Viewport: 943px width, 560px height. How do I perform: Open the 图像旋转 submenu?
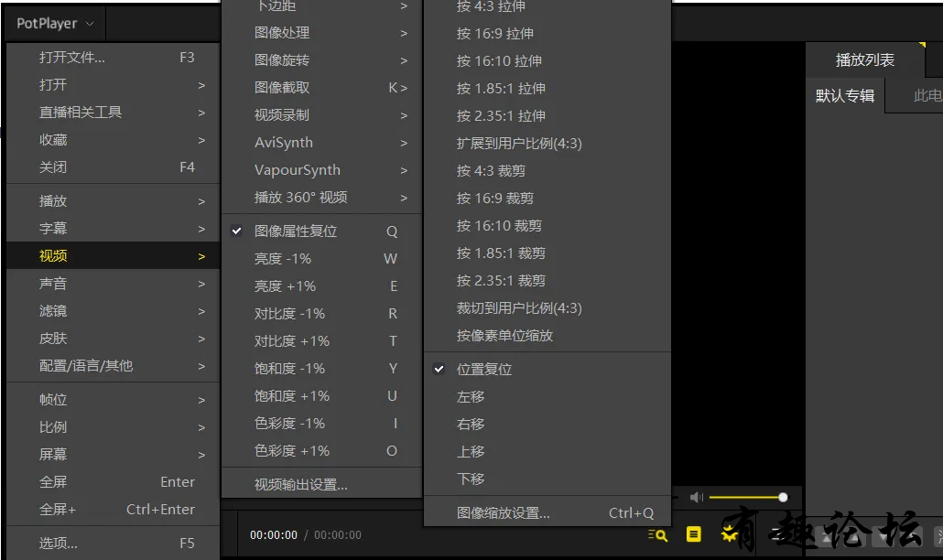pos(321,60)
